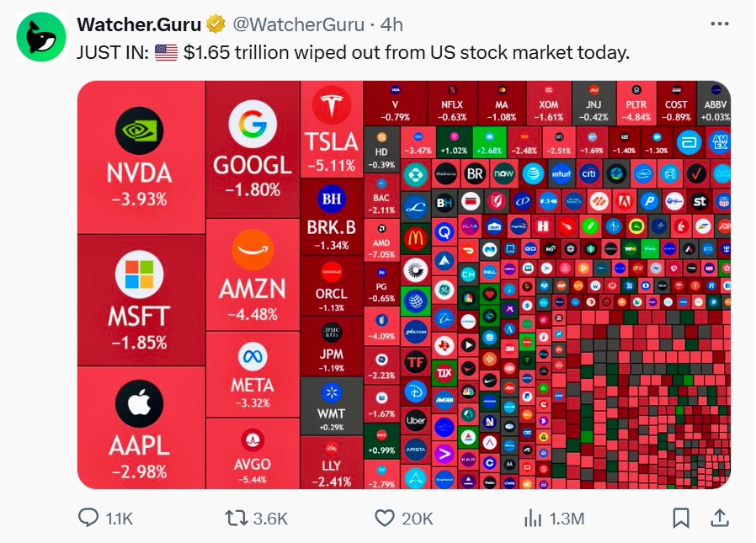
Task: Click the MSFT heatmap tile
Action: tap(139, 300)
